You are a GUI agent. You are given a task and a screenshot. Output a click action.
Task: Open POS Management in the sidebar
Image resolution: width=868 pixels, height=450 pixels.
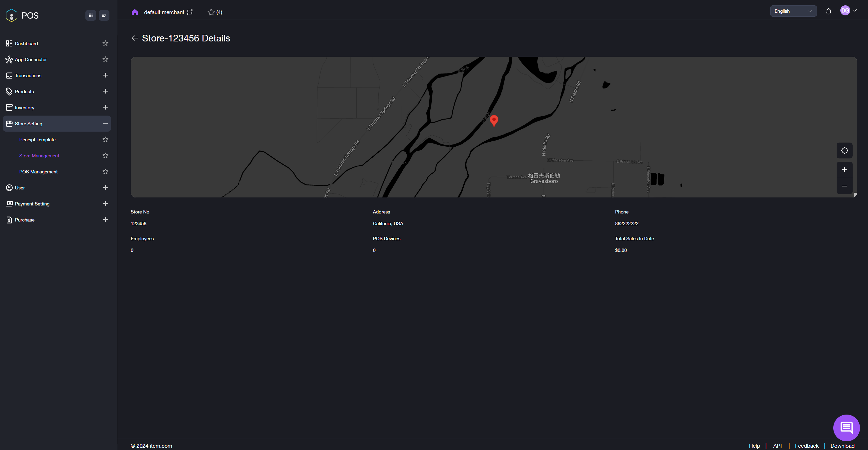[x=38, y=172]
